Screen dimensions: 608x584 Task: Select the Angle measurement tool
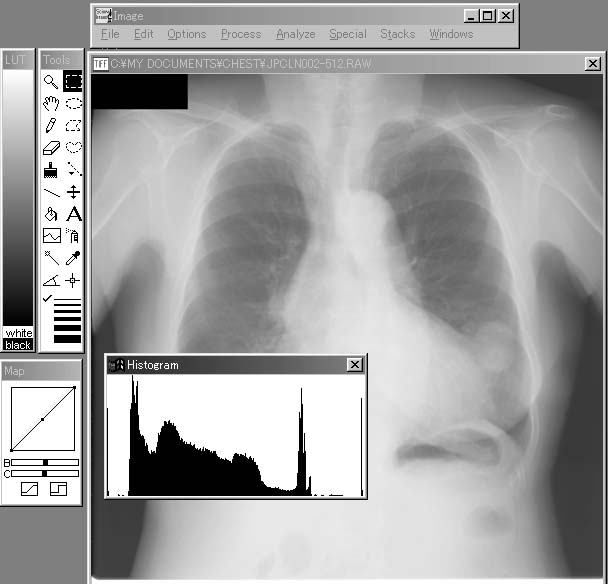coord(51,280)
